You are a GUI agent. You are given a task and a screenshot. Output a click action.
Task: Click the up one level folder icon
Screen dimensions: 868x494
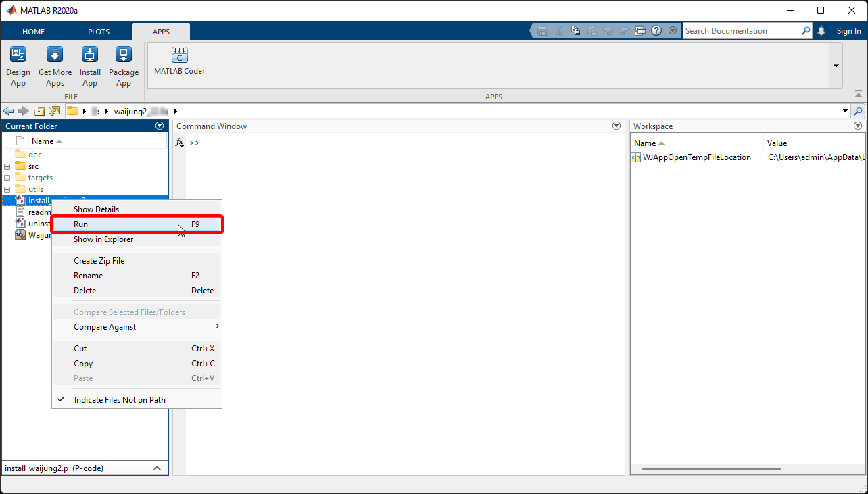coord(39,111)
